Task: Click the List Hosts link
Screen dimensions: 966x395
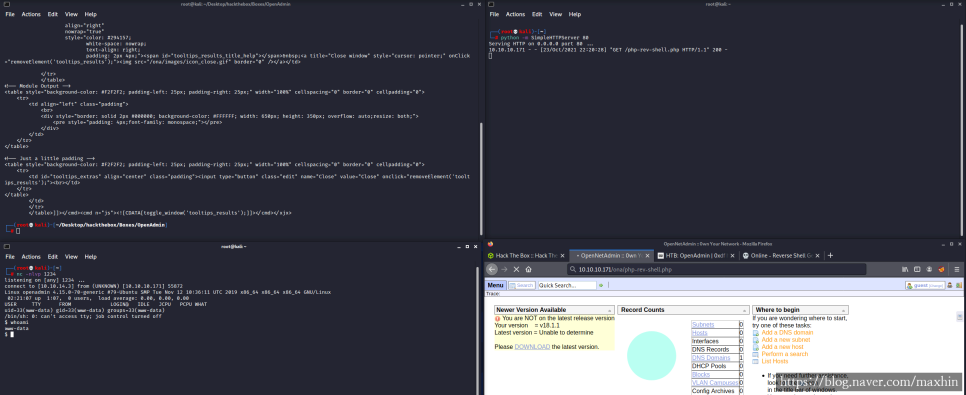Action: click(x=774, y=361)
